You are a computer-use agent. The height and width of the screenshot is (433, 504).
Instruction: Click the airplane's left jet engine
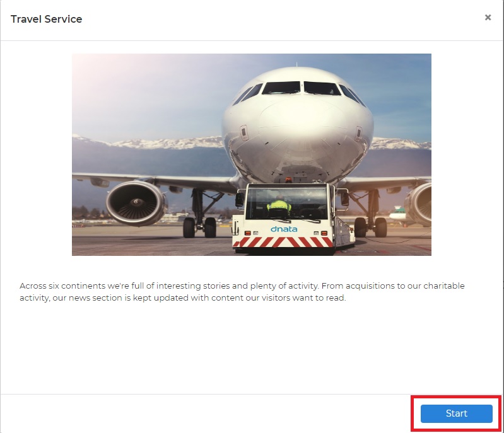pos(136,203)
